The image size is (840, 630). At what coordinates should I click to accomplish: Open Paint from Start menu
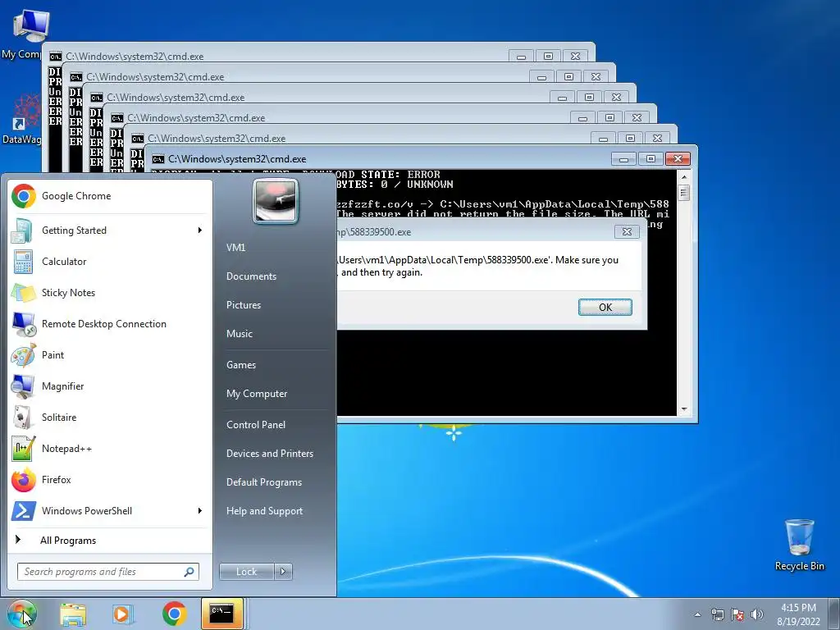[110, 354]
